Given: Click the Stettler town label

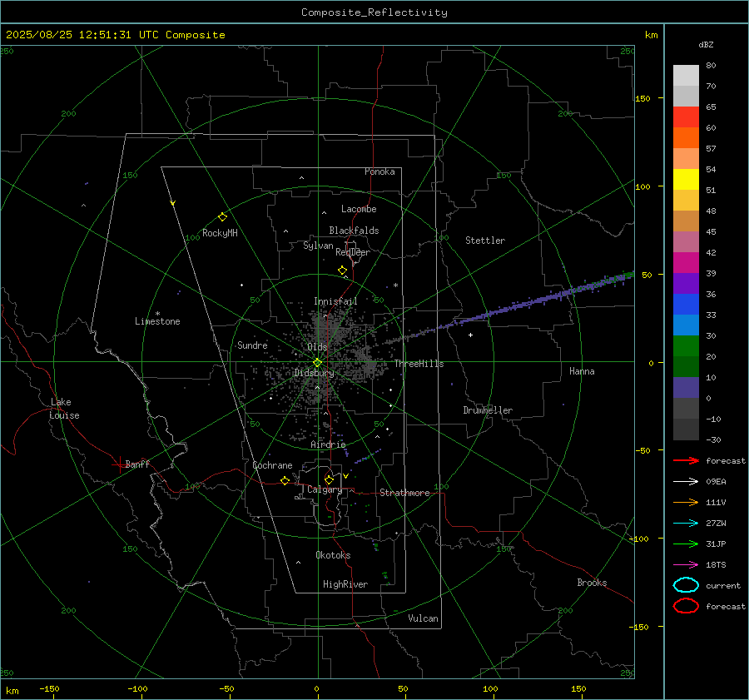Looking at the screenshot, I should pyautogui.click(x=485, y=241).
